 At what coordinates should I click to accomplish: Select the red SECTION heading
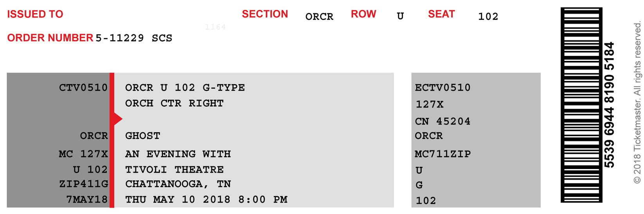point(265,14)
